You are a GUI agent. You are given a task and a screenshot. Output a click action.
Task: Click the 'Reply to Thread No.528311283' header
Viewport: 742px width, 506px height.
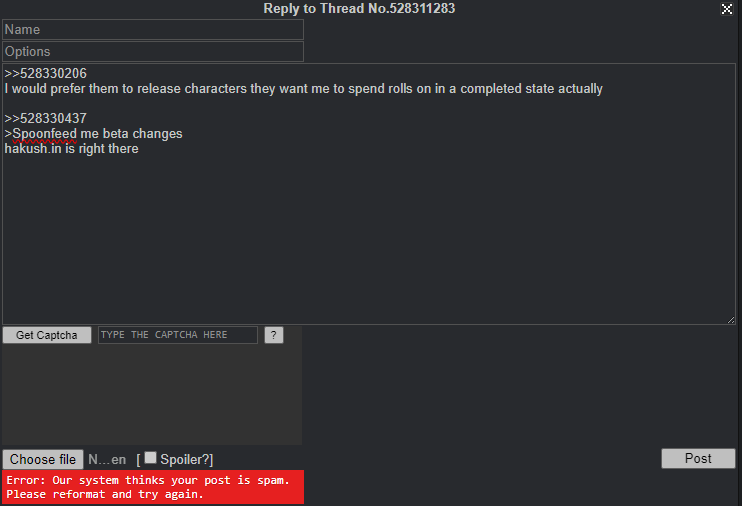tap(359, 9)
